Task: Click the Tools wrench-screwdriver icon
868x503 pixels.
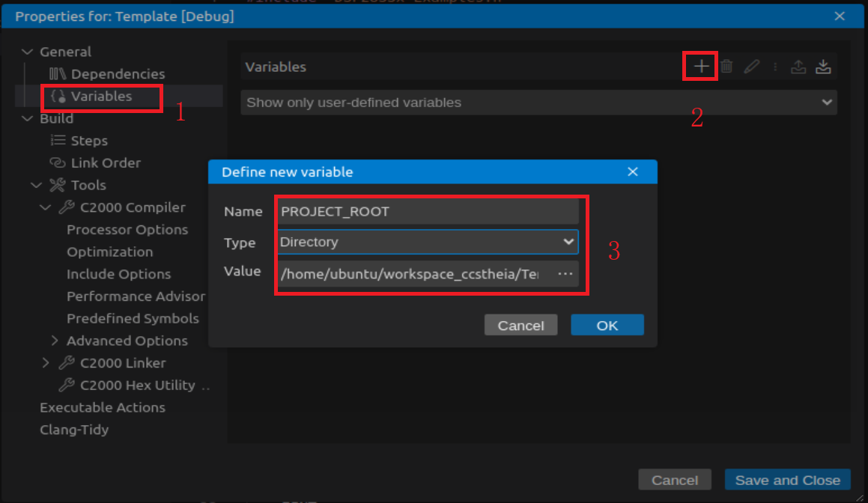Action: [58, 185]
